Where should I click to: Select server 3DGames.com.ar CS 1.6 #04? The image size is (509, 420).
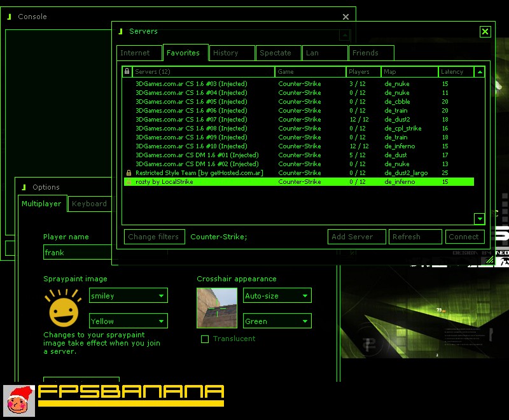299,93
